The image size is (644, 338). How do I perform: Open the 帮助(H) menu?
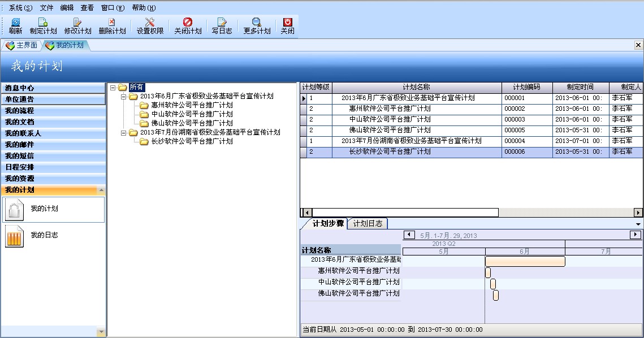[144, 8]
